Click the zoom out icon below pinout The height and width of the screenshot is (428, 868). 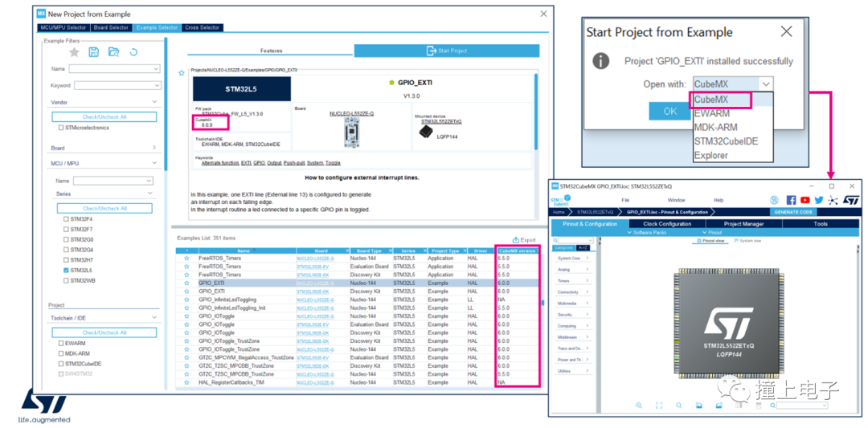[678, 406]
